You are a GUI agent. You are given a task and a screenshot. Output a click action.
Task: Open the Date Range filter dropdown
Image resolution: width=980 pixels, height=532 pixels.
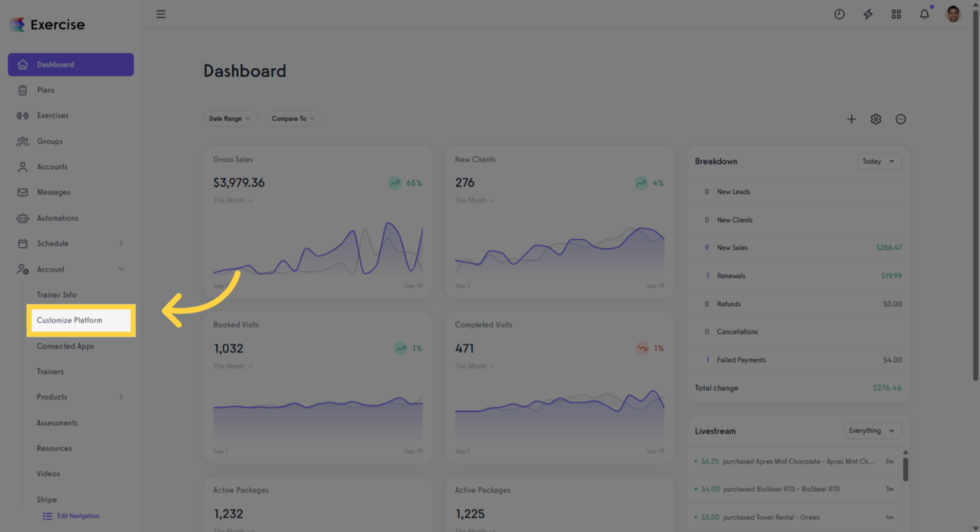point(230,118)
